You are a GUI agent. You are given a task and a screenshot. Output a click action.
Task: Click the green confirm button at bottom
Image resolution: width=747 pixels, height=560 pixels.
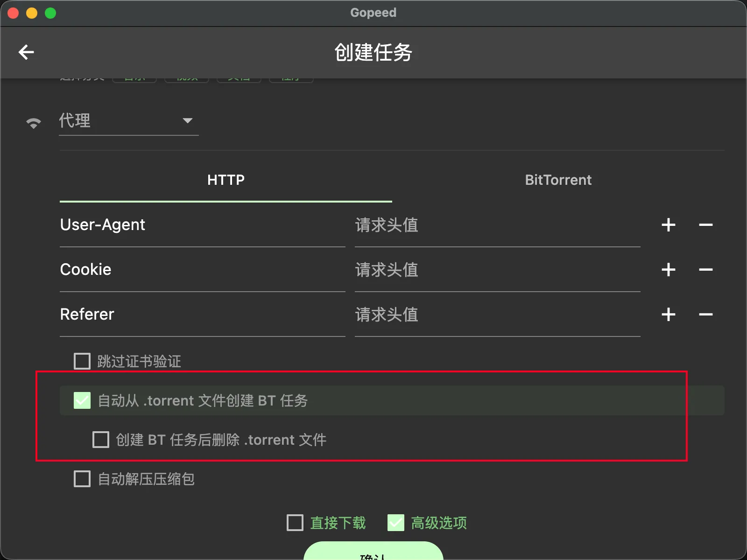click(373, 552)
